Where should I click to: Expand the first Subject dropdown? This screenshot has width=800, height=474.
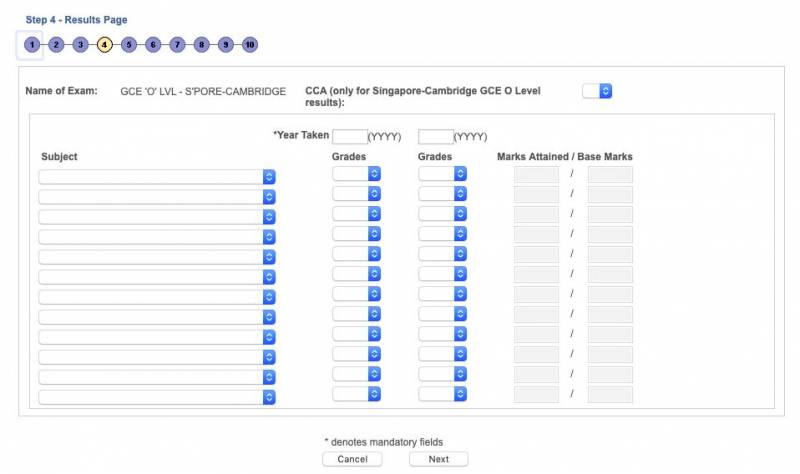[x=157, y=177]
